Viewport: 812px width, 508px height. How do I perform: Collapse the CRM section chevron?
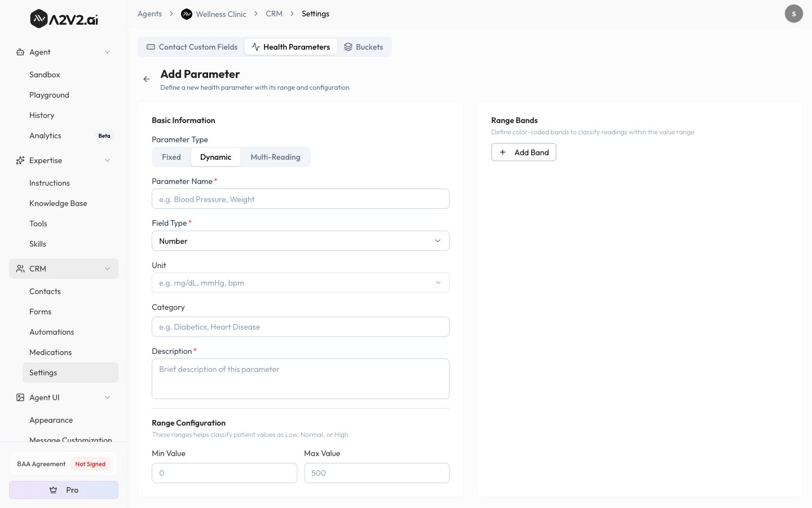108,269
